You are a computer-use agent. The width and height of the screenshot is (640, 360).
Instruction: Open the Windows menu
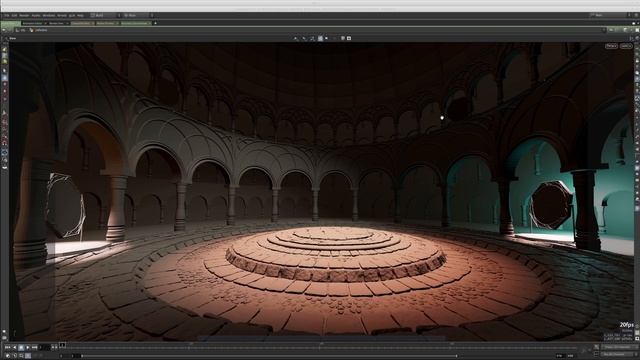(49, 16)
